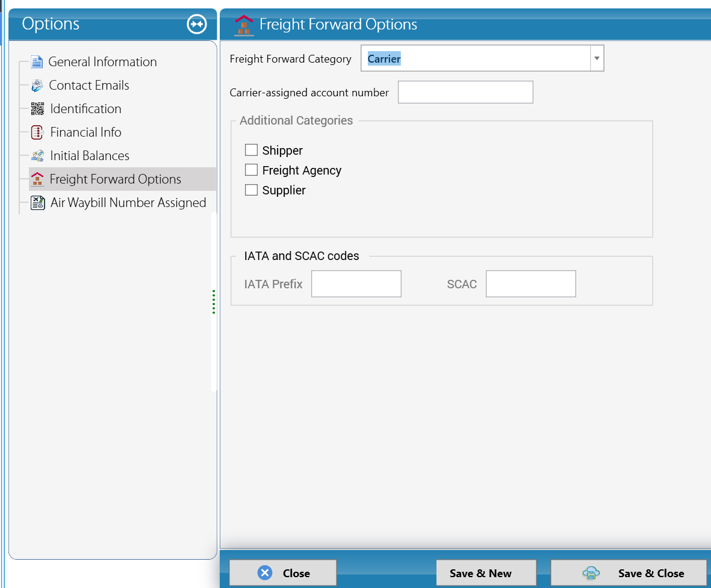Click the green dotted panel splitter handle
The image size is (711, 588).
214,302
